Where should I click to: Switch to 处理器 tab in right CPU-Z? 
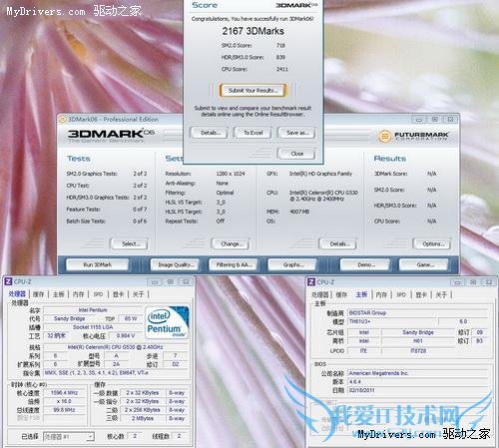320,294
